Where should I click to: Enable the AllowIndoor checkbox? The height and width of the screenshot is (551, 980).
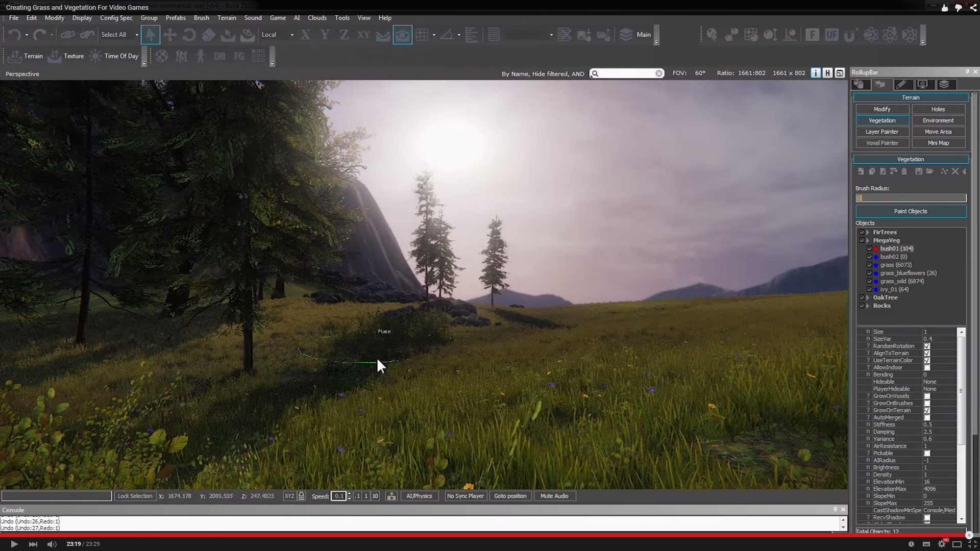(927, 367)
